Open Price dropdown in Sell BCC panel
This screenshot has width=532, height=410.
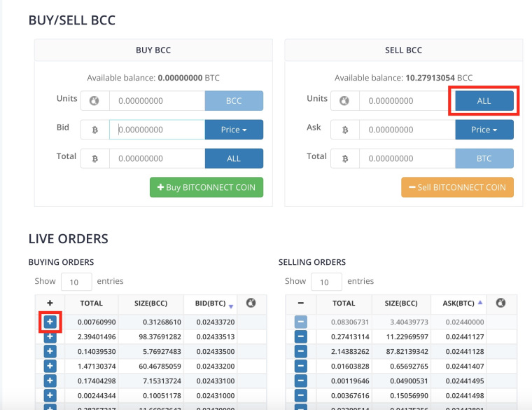[484, 130]
